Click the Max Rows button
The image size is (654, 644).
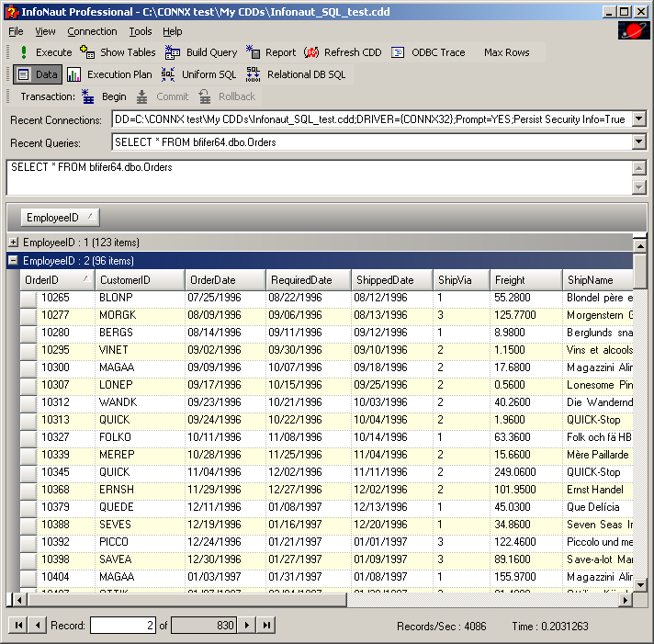point(506,52)
